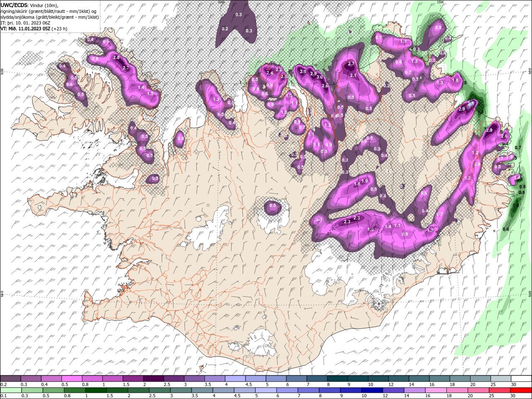This screenshot has width=532, height=399.
Task: Click the pale grey 25–30 snow legend swatch
Action: point(500,378)
